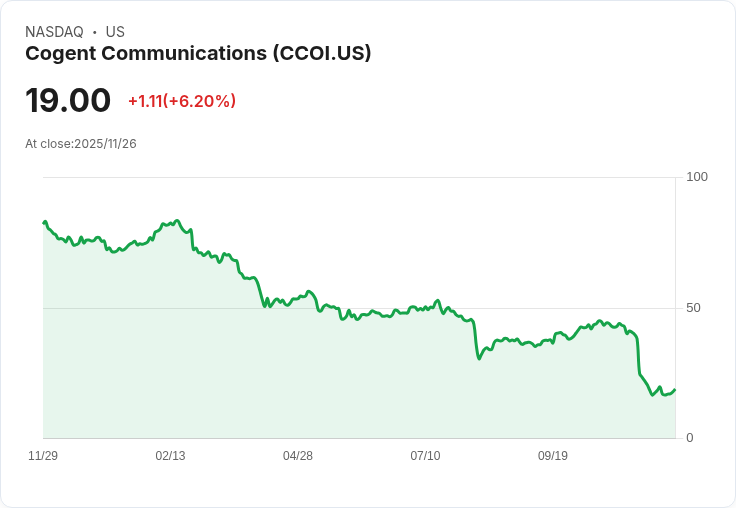This screenshot has width=736, height=508.
Task: Click the US market label
Action: pyautogui.click(x=115, y=32)
